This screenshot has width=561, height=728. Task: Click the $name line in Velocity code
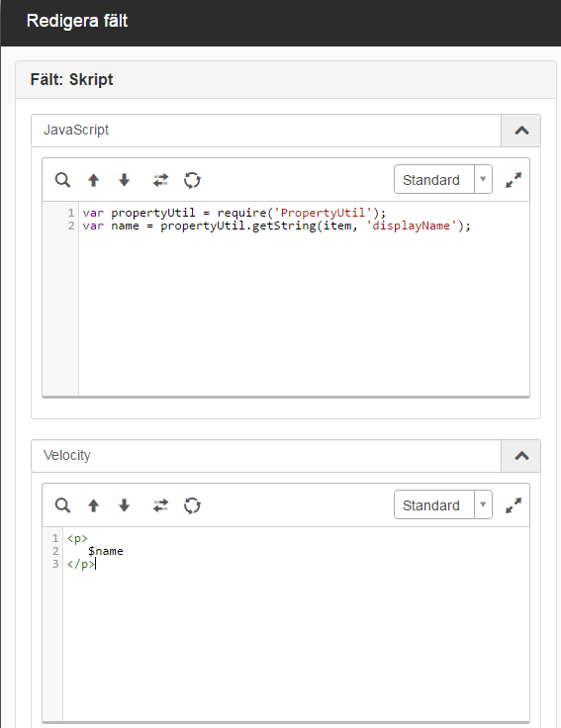[106, 551]
